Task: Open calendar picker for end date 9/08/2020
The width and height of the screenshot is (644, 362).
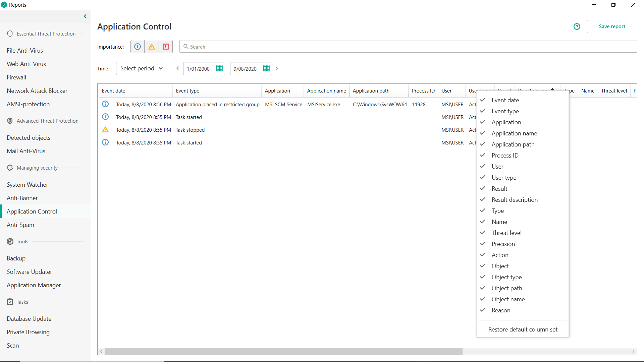Action: click(x=266, y=68)
